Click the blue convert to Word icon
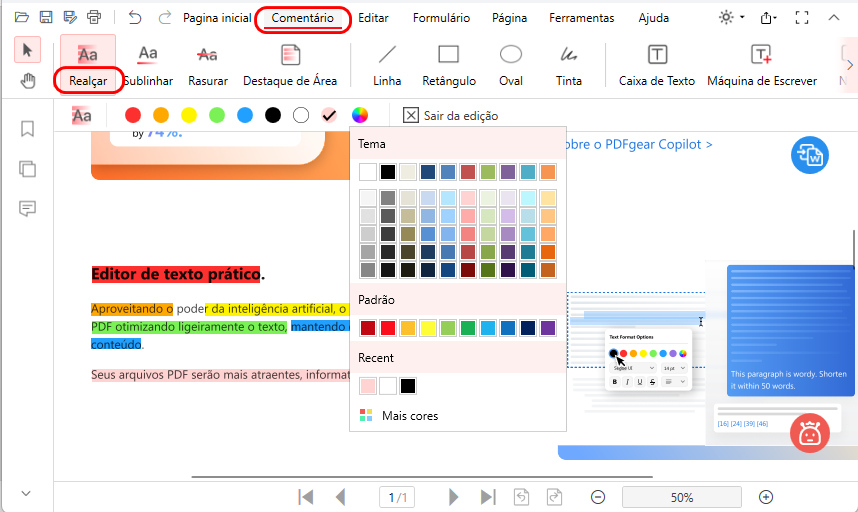This screenshot has height=512, width=858. [810, 155]
